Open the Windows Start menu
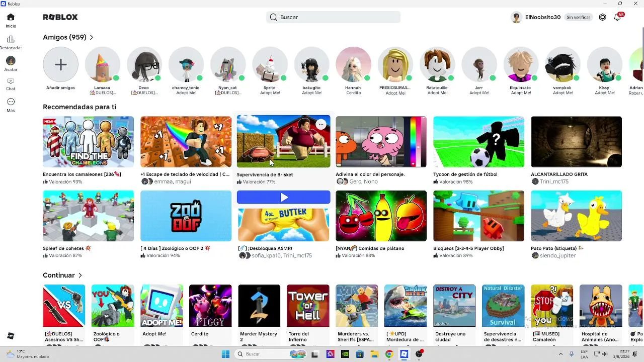 click(225, 354)
